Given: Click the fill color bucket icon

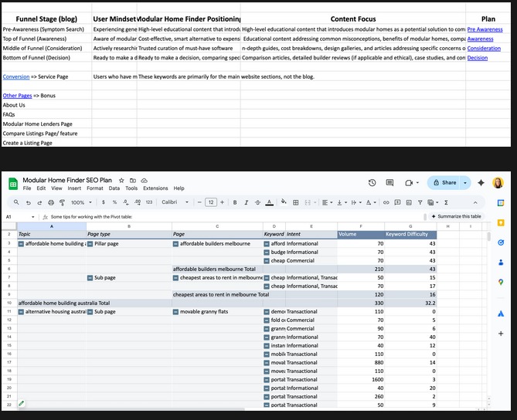Looking at the screenshot, I should tap(284, 202).
